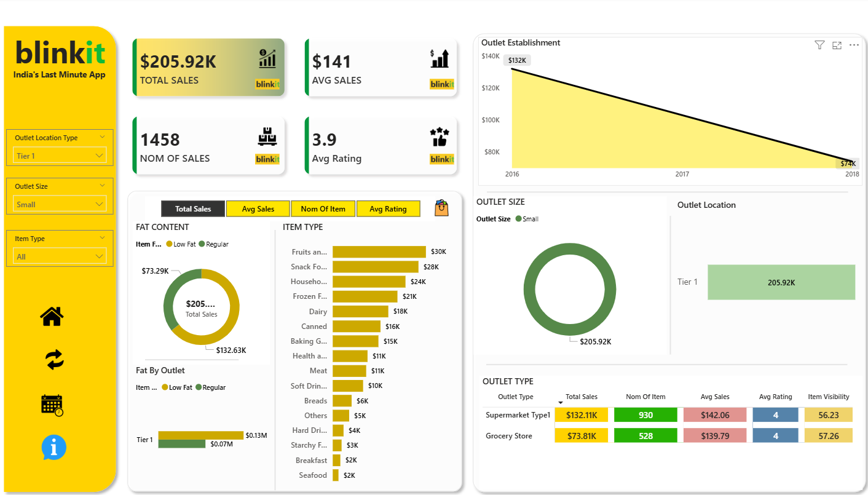
Task: Click the Household bar showing $24K
Action: (x=369, y=281)
